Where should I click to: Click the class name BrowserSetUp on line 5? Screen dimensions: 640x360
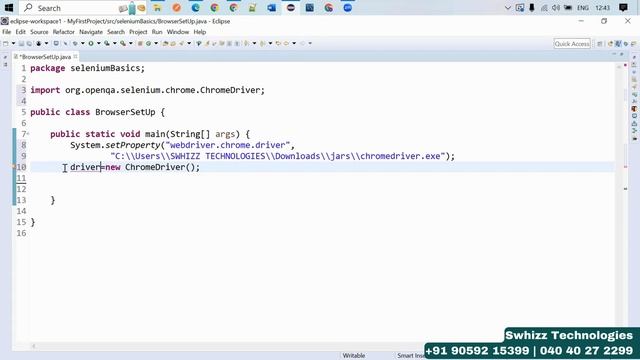click(125, 112)
